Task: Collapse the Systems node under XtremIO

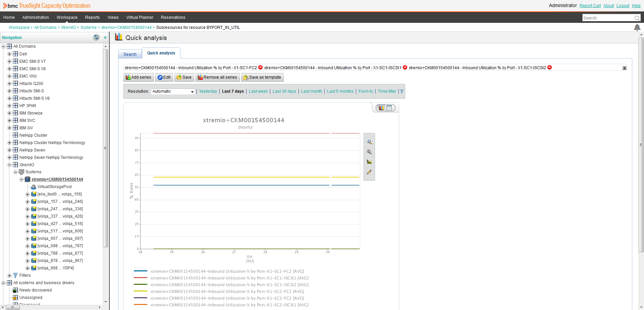Action: pos(15,172)
